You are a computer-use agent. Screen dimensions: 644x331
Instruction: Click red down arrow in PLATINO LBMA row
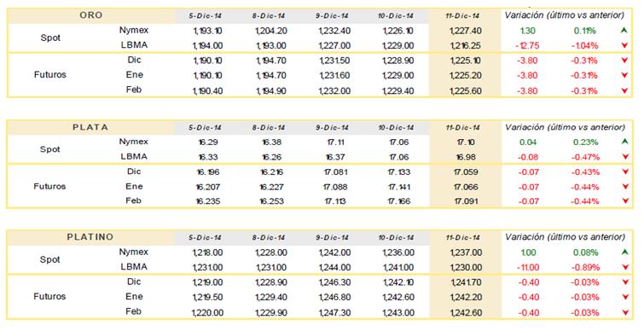pyautogui.click(x=624, y=267)
